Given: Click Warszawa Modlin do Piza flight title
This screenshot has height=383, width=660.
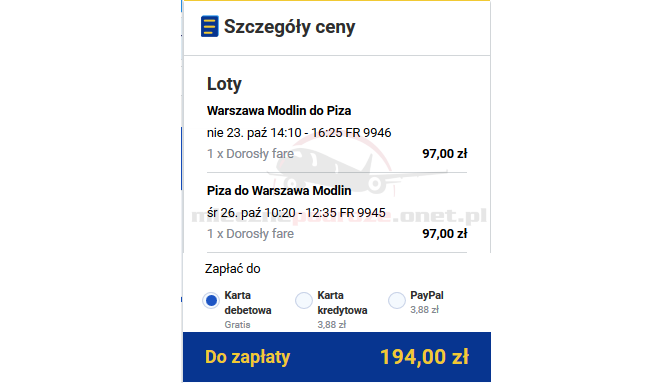Looking at the screenshot, I should pyautogui.click(x=279, y=111).
